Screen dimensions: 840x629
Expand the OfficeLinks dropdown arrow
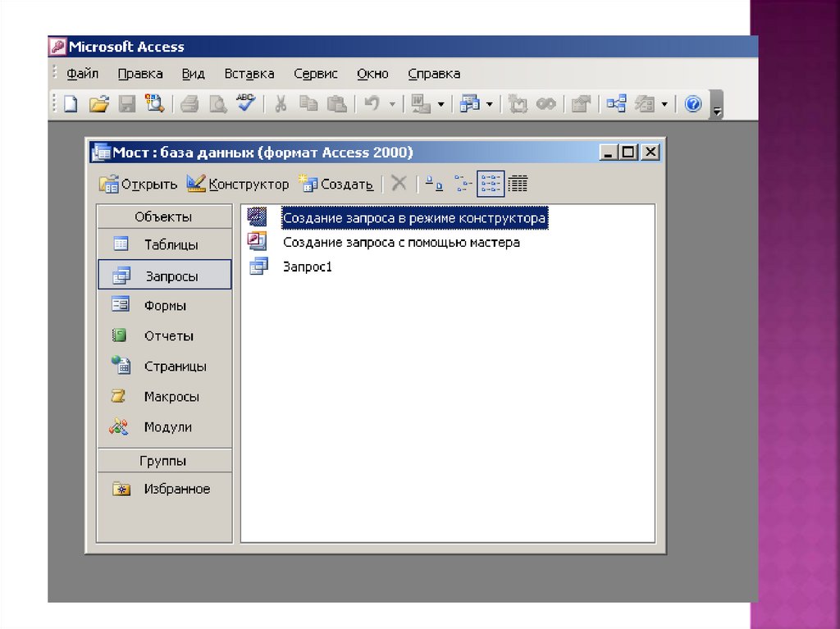click(441, 104)
